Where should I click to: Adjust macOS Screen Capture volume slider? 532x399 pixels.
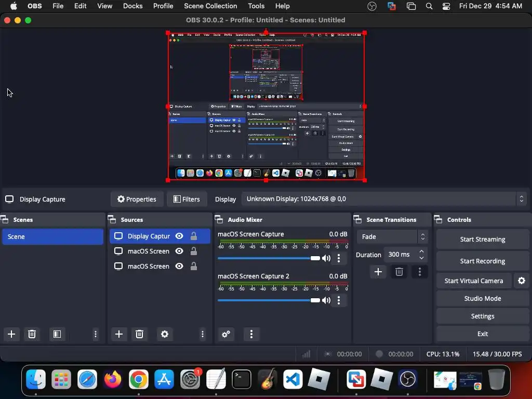click(x=269, y=258)
